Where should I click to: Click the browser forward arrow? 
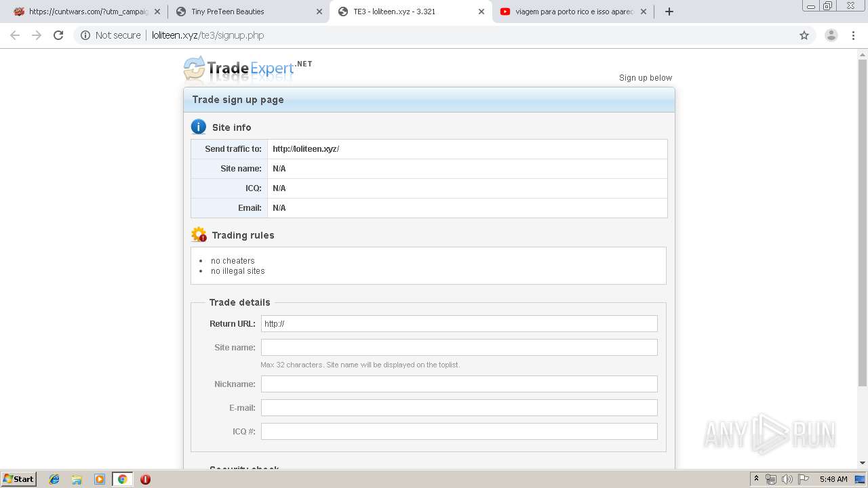click(37, 35)
